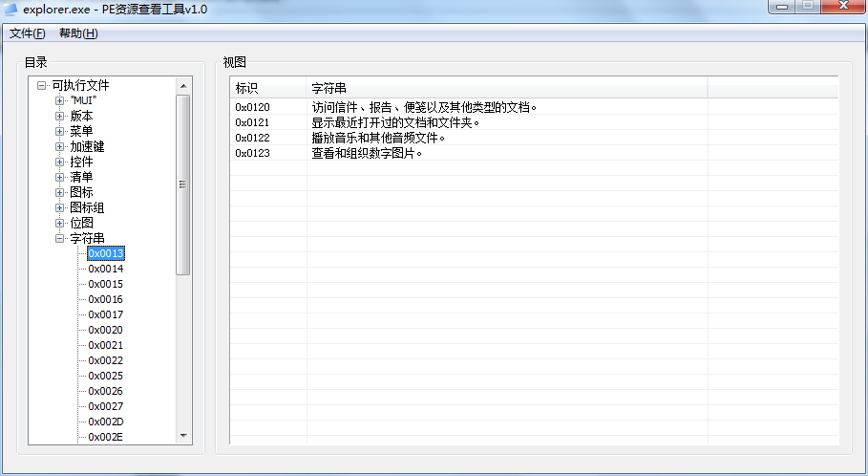The height and width of the screenshot is (476, 868).
Task: Click string 访问信件、报告、便笺以及其他类型的文档。
Action: coord(424,107)
